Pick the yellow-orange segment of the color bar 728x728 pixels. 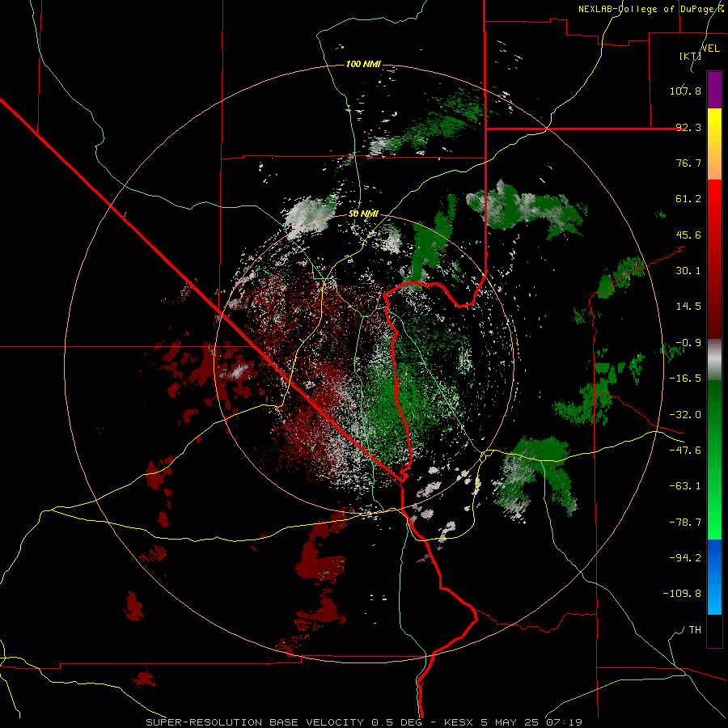(x=714, y=144)
